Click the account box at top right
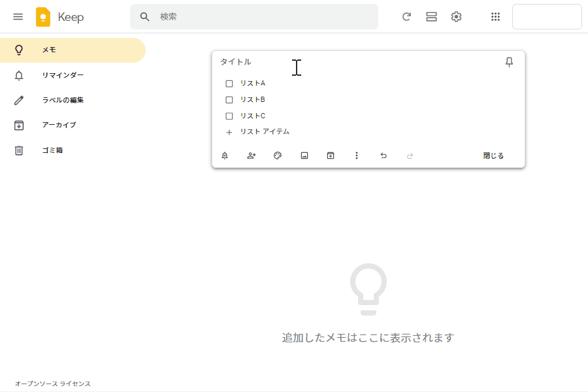Screen dimensions: 588x392 547,17
